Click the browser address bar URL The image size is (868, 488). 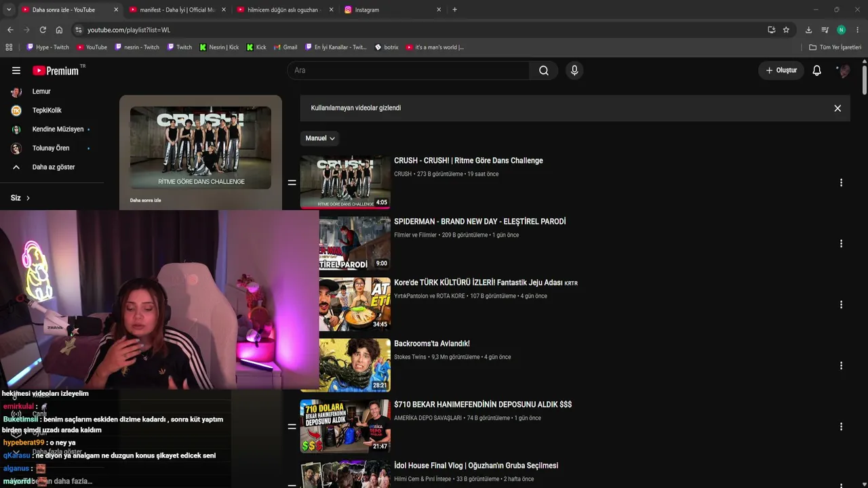tap(129, 30)
